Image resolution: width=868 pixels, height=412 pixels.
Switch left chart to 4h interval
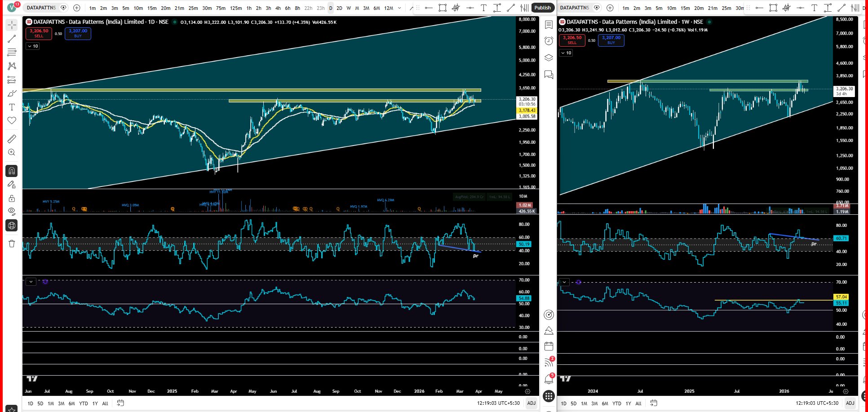click(x=278, y=8)
